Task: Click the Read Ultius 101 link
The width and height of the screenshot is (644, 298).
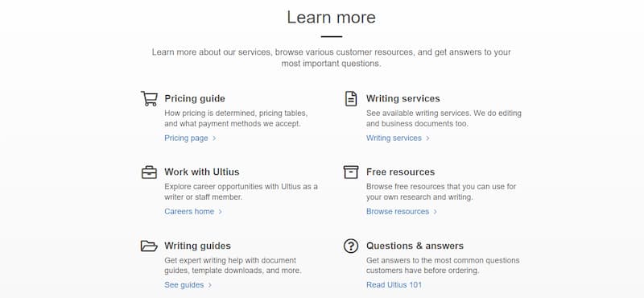Action: coord(394,285)
